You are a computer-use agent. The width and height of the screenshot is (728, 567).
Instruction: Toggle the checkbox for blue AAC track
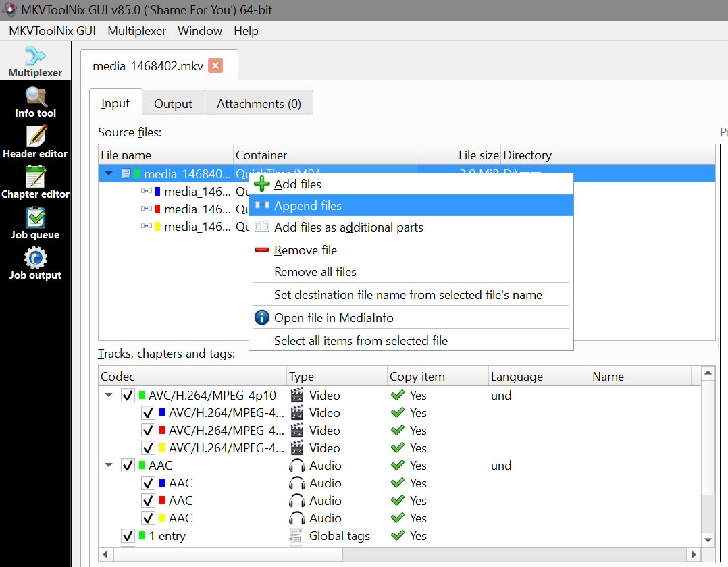click(148, 483)
